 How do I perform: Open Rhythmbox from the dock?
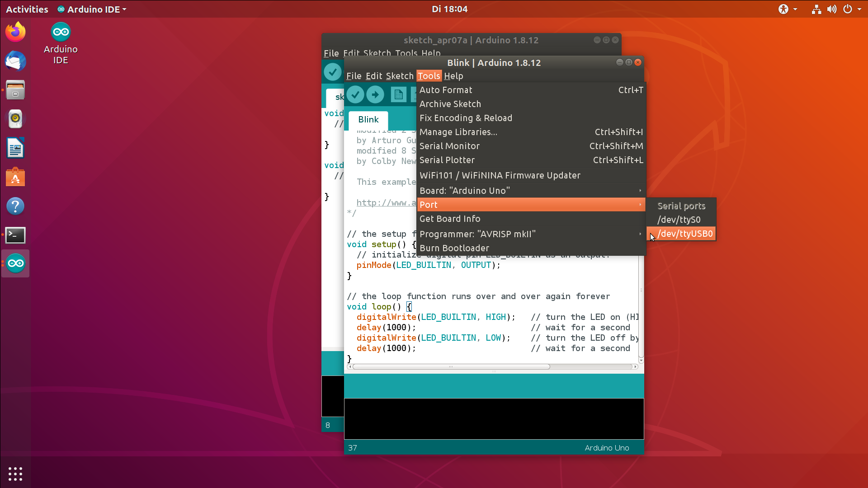pos(15,119)
